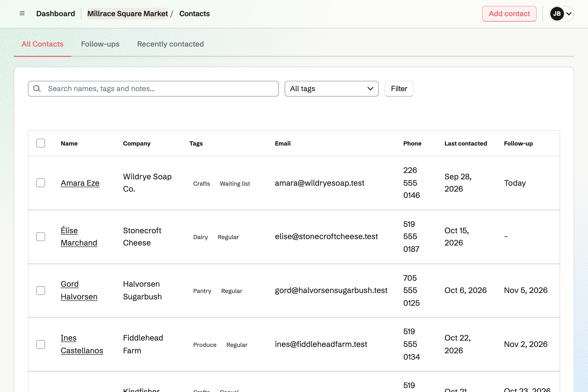The width and height of the screenshot is (588, 392).
Task: Open Ines Castellanos contact link
Action: pyautogui.click(x=82, y=344)
